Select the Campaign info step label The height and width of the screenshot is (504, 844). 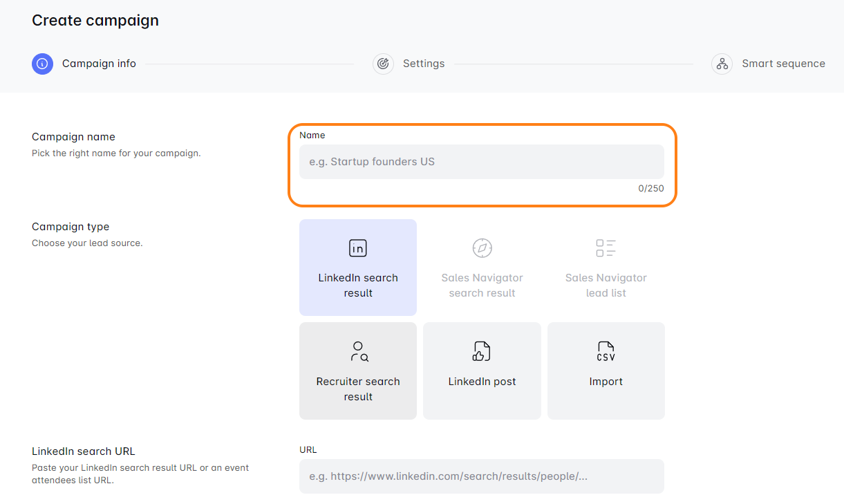coord(99,64)
